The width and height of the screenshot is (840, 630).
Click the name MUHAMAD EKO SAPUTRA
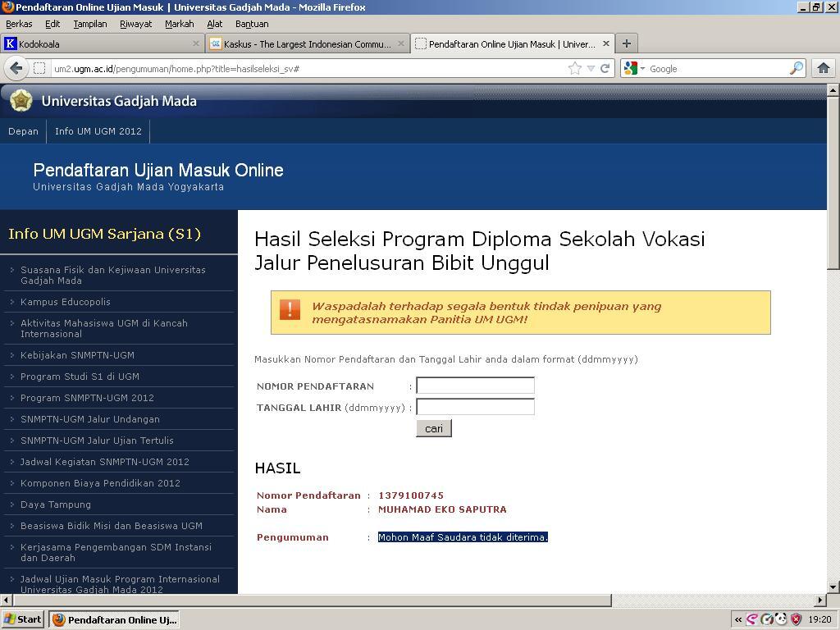pyautogui.click(x=442, y=509)
